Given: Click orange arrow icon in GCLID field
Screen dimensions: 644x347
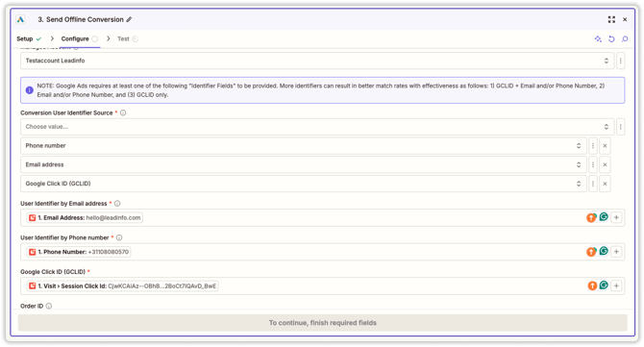Looking at the screenshot, I should tap(592, 285).
